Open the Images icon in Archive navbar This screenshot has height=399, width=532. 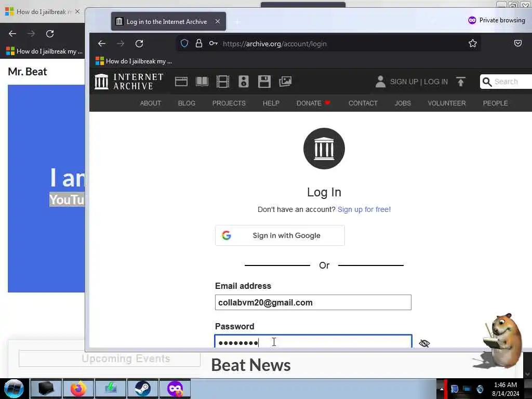pos(285,82)
